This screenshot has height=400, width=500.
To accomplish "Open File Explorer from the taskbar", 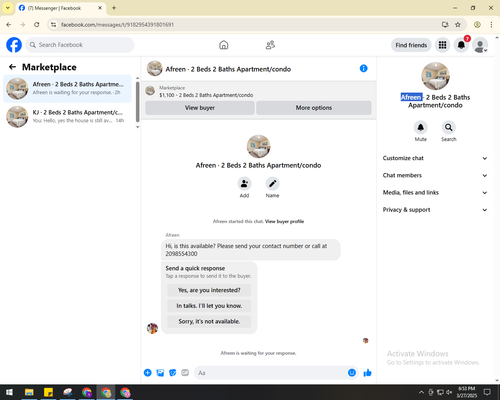I will coord(29,392).
